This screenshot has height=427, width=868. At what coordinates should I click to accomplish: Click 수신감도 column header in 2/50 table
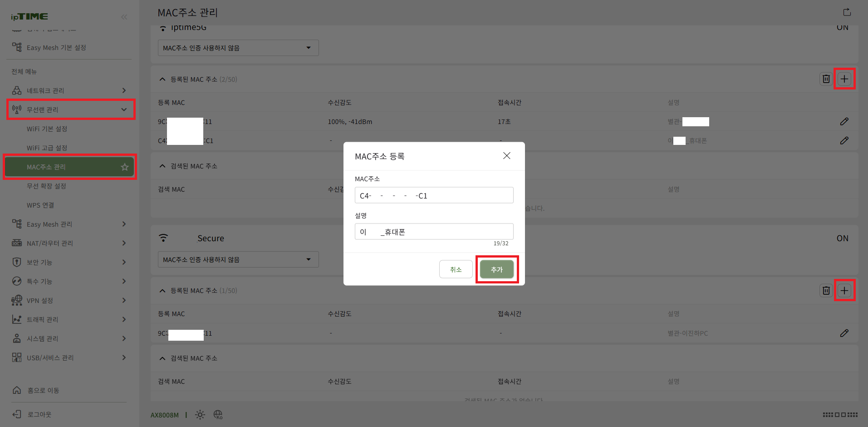(339, 103)
